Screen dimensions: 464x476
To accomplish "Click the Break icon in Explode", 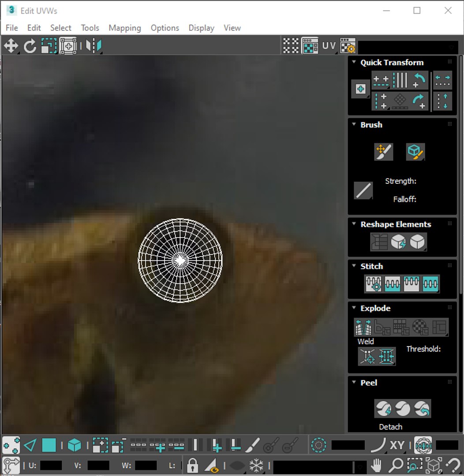I will [x=363, y=327].
